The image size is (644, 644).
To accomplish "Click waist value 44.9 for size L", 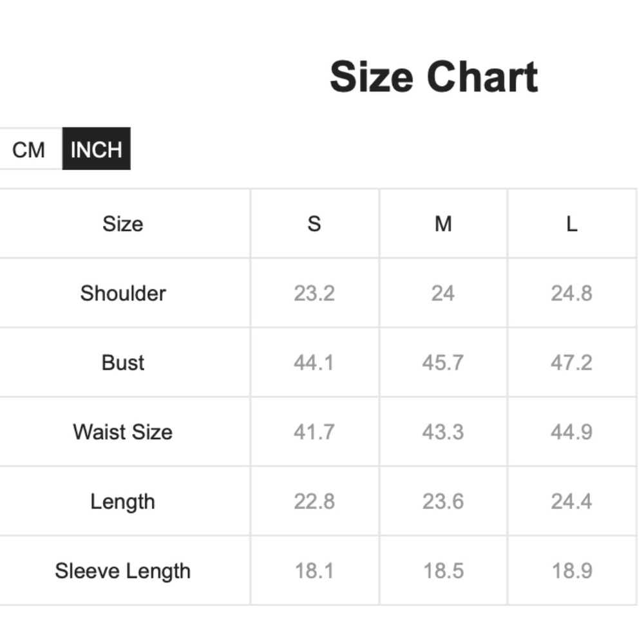I will 571,431.
